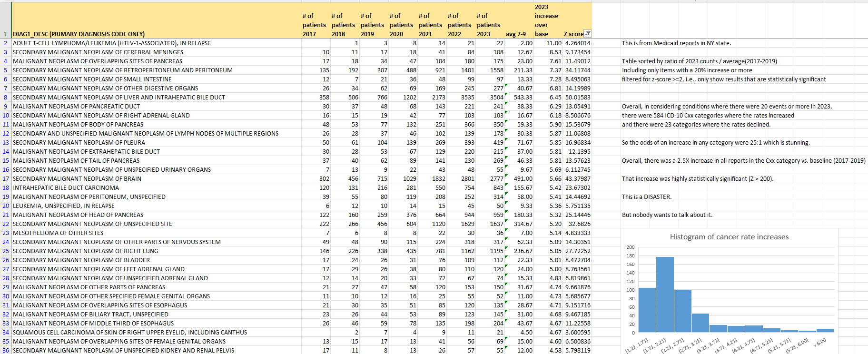Select Z score value 50.01583
Viewport: 868px width, 354px height.
577,98
